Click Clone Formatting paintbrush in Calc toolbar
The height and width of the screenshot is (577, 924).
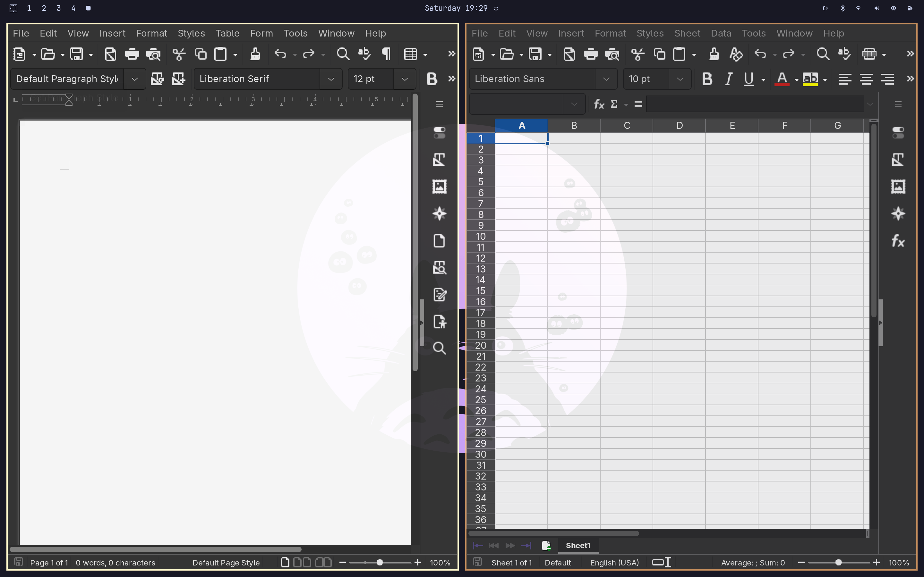pyautogui.click(x=713, y=54)
